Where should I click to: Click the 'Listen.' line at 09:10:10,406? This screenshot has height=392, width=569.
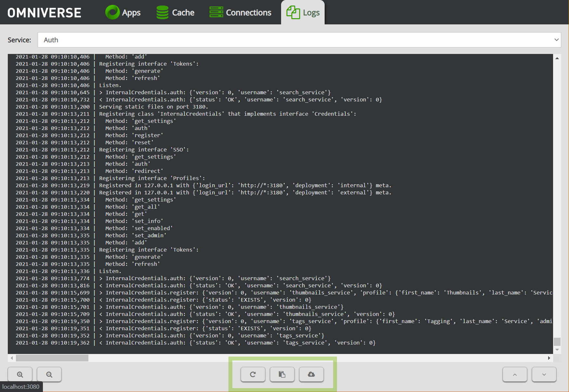click(69, 85)
